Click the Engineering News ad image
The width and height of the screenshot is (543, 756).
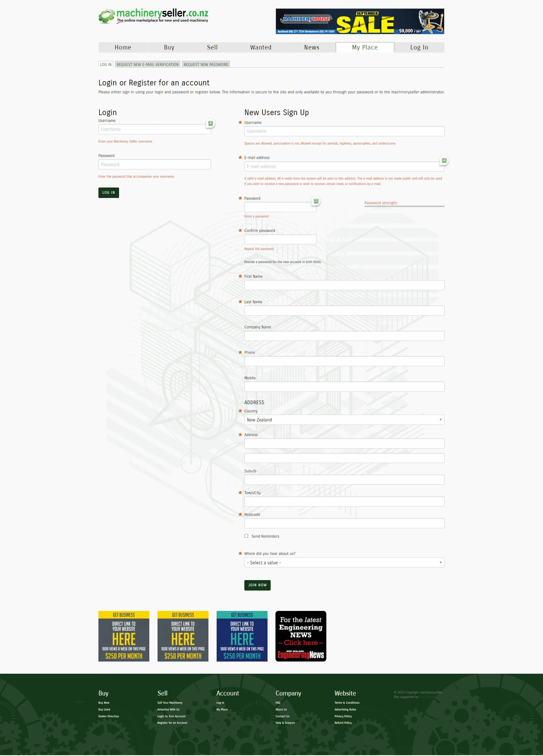[x=301, y=636]
